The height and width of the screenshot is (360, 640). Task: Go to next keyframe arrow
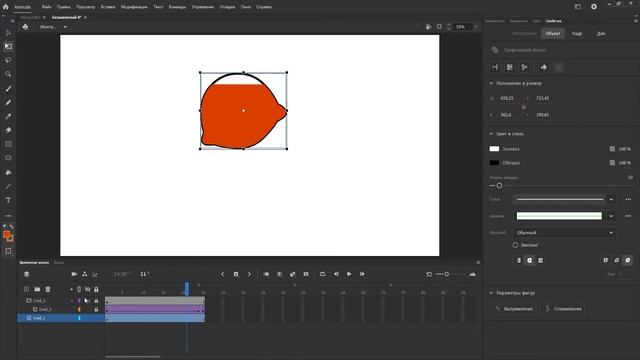[x=249, y=274]
